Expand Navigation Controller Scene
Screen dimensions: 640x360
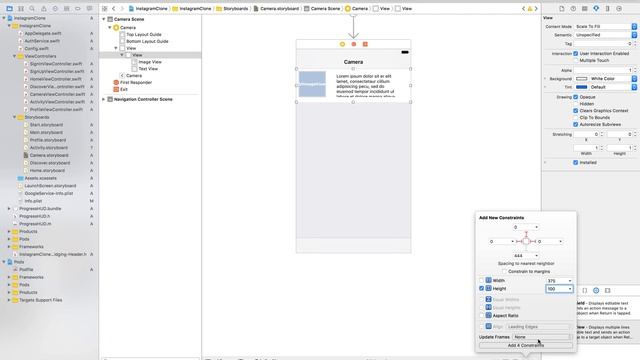pyautogui.click(x=104, y=99)
